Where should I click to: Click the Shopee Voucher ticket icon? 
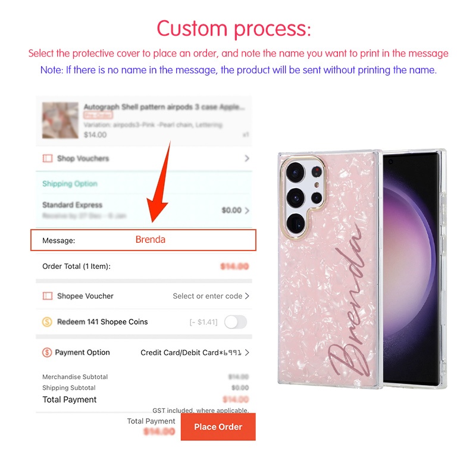(48, 296)
